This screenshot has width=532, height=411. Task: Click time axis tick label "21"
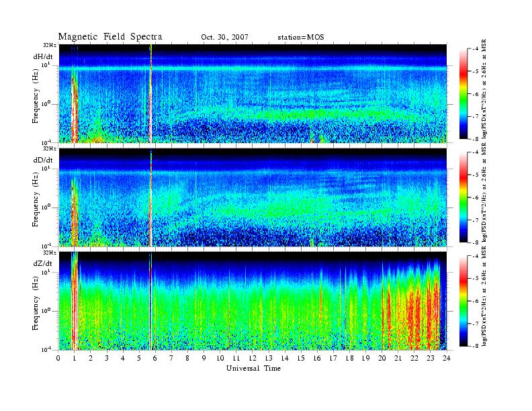point(398,359)
